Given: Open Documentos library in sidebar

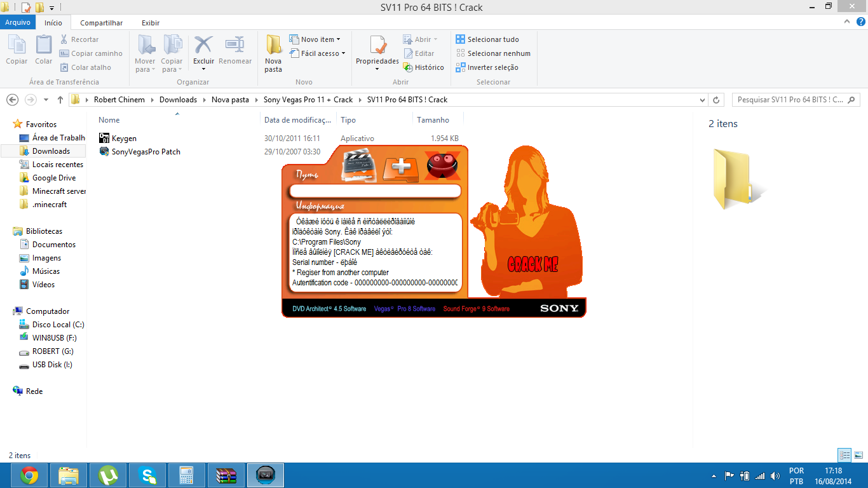Looking at the screenshot, I should click(x=48, y=245).
